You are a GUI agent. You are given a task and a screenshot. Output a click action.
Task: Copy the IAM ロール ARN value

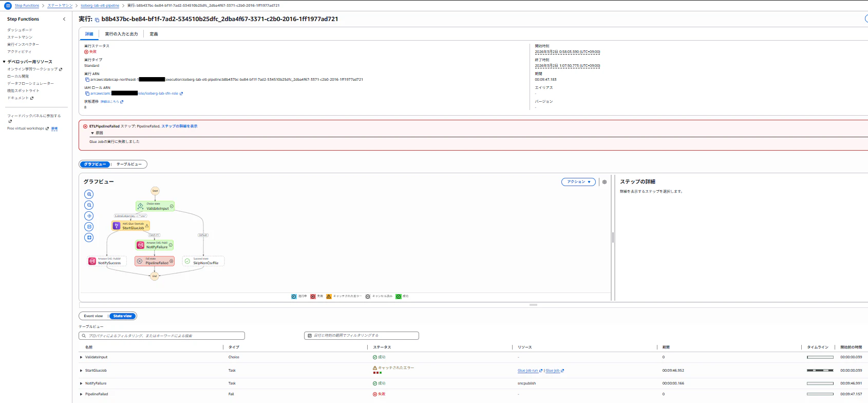[x=87, y=94]
